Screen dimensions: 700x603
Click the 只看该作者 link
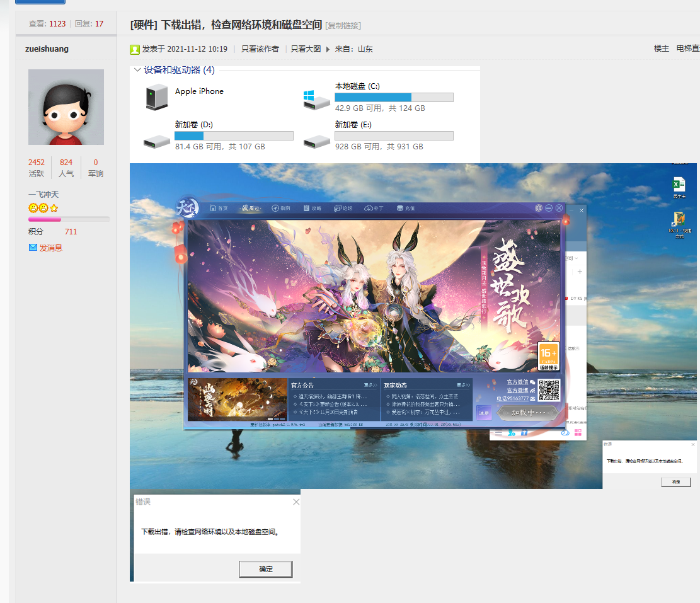pos(260,49)
